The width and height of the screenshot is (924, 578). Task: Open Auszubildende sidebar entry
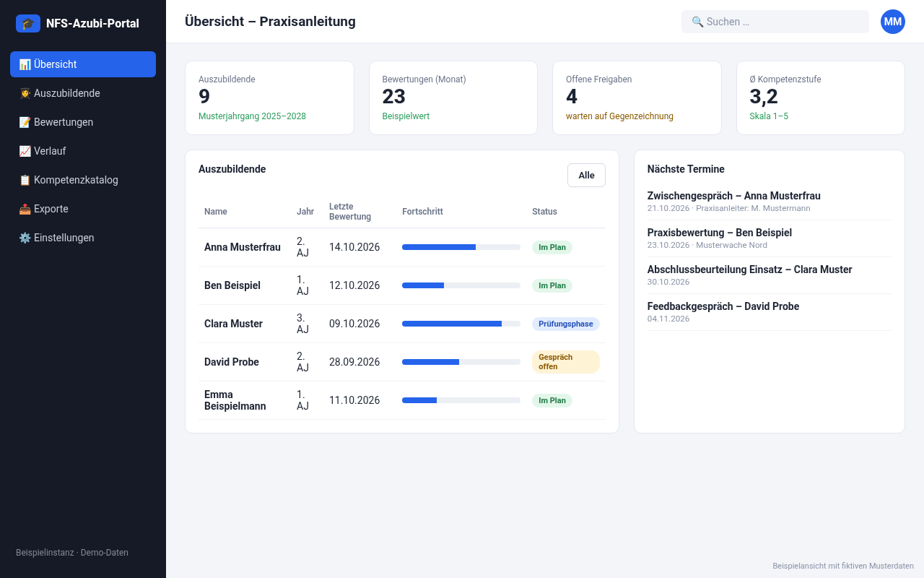[83, 93]
